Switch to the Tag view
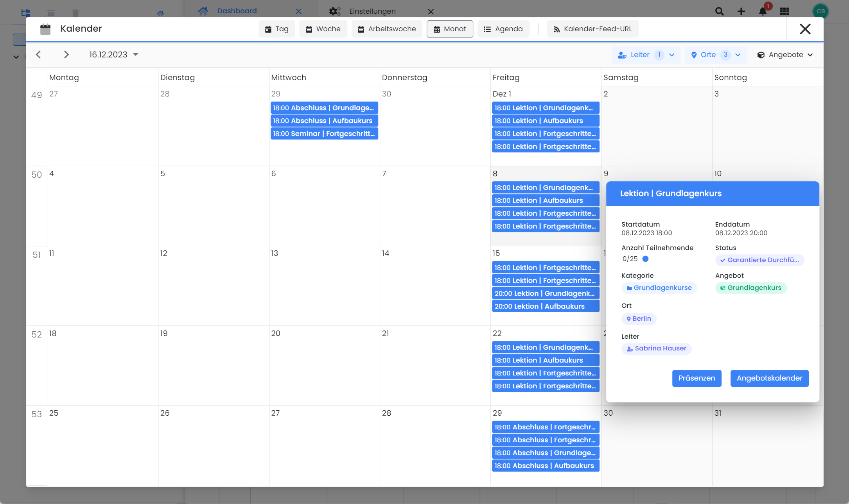 coord(276,29)
